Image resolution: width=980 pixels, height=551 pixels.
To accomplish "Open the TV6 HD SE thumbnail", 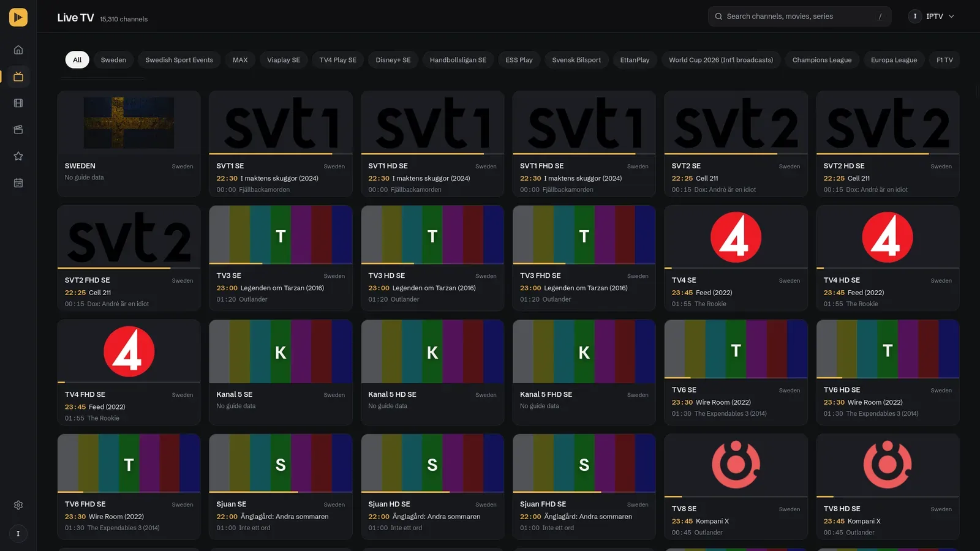I will (x=888, y=349).
